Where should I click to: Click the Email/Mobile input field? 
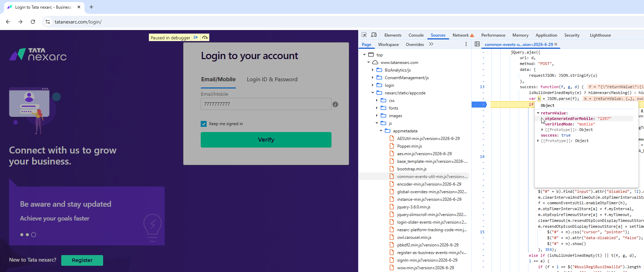(x=266, y=104)
